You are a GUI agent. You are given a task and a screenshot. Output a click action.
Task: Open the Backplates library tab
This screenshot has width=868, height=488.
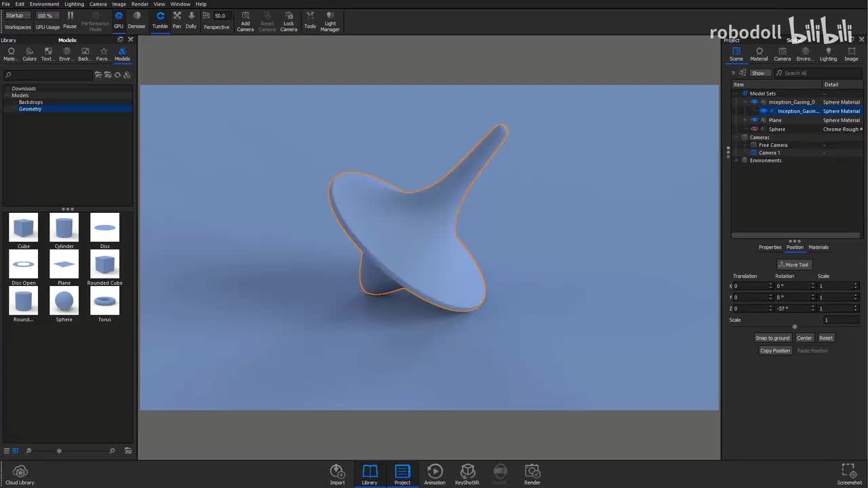pyautogui.click(x=85, y=54)
